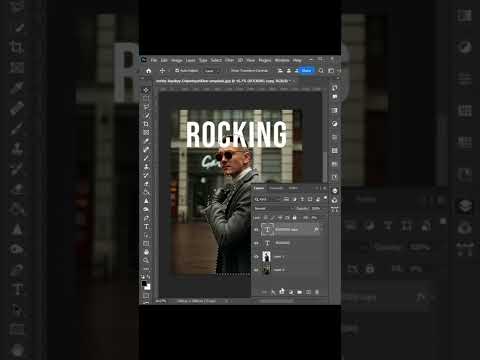480x360 pixels.
Task: Click the new group folder icon
Action: [300, 292]
